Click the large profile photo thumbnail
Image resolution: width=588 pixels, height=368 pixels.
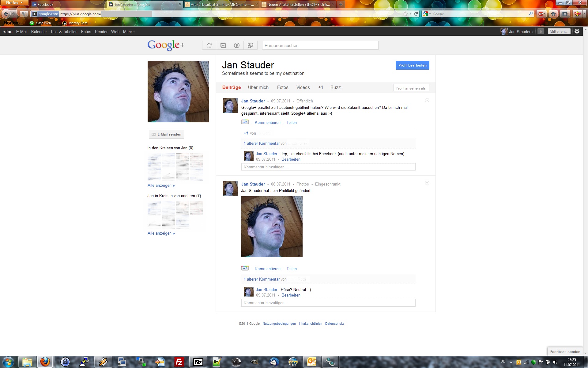tap(178, 92)
